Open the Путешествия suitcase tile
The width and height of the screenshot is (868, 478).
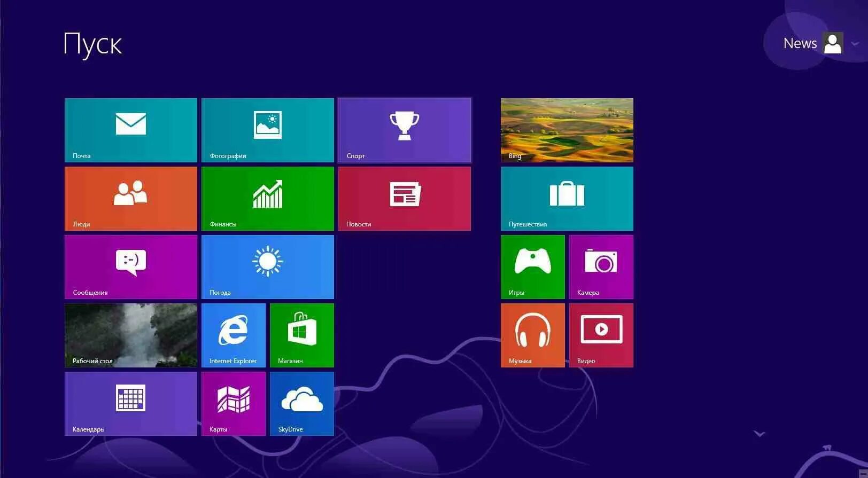(x=567, y=199)
